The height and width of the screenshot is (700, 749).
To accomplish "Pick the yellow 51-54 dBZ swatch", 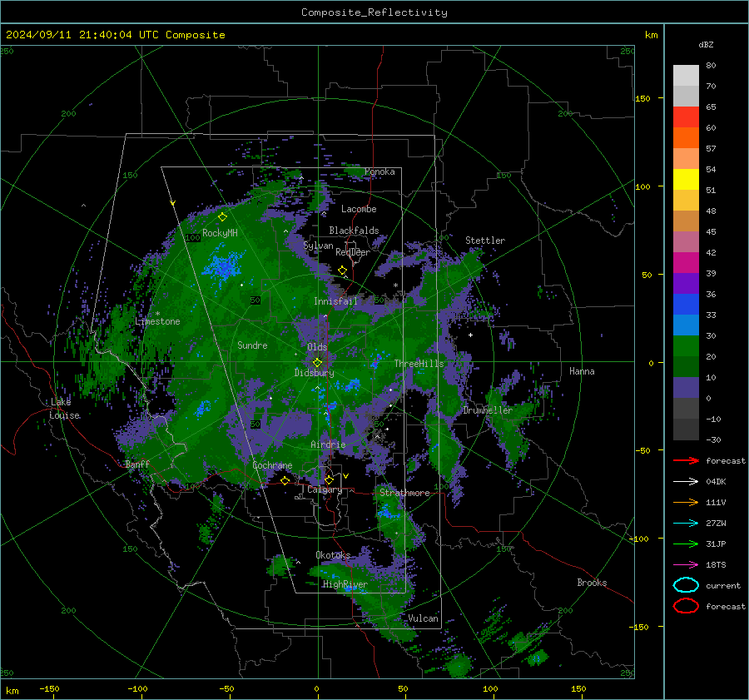I will tap(686, 180).
